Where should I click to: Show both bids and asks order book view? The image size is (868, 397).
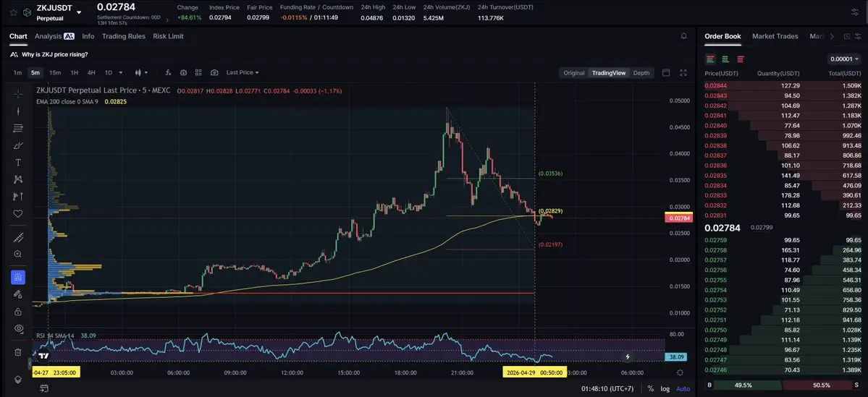pyautogui.click(x=710, y=59)
